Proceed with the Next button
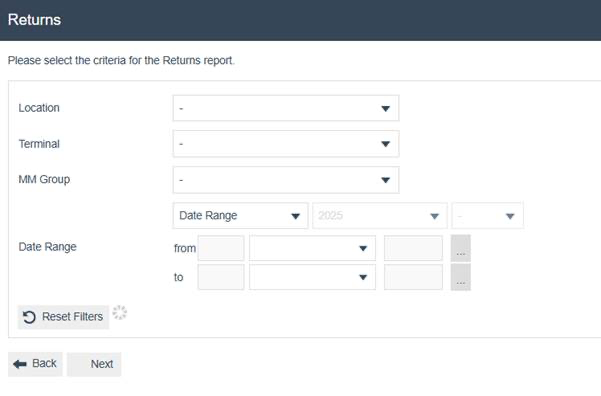This screenshot has height=396, width=601. (x=94, y=364)
